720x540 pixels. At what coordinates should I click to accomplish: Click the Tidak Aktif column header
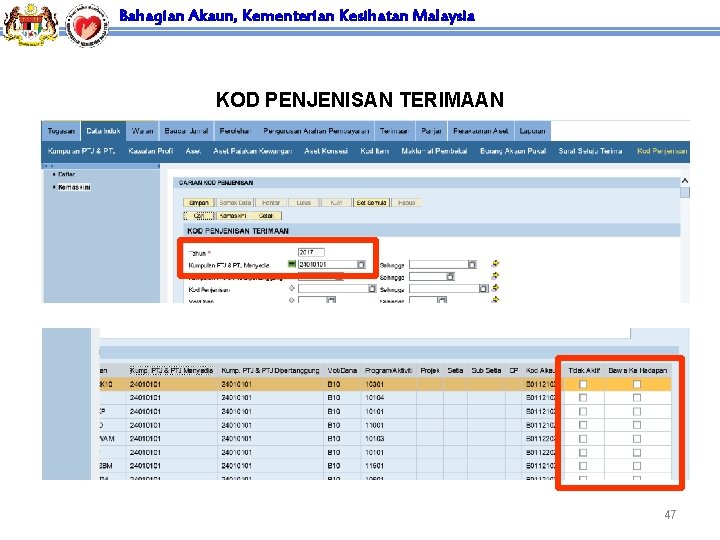[x=584, y=370]
